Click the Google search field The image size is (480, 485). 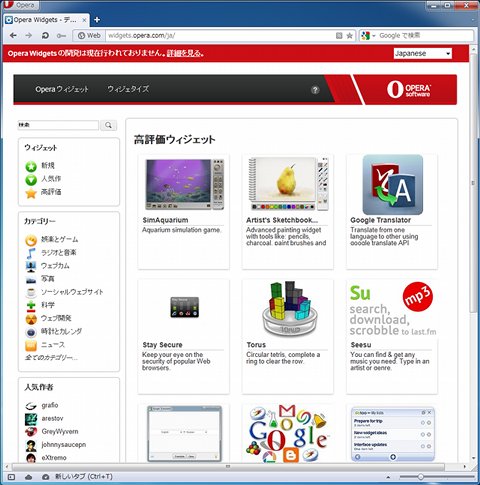pyautogui.click(x=425, y=36)
